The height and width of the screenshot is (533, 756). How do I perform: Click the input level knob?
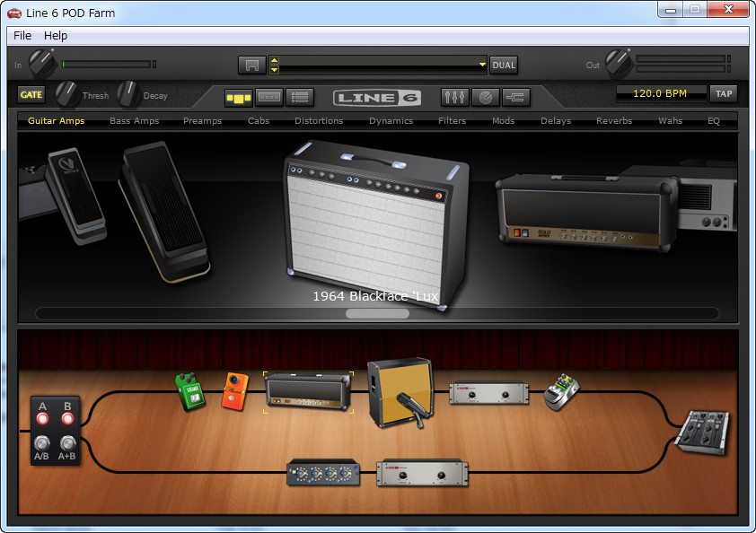[x=42, y=63]
